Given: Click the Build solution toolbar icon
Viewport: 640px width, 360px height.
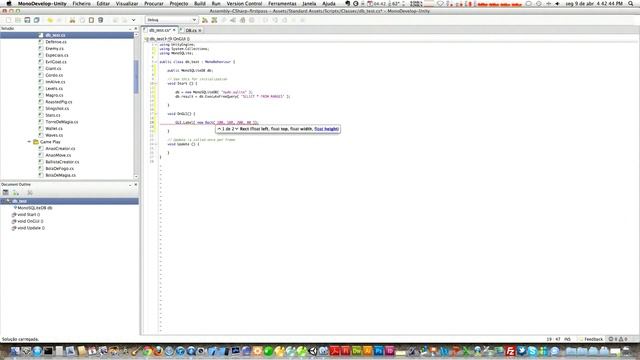Looking at the screenshot, I should (x=205, y=20).
